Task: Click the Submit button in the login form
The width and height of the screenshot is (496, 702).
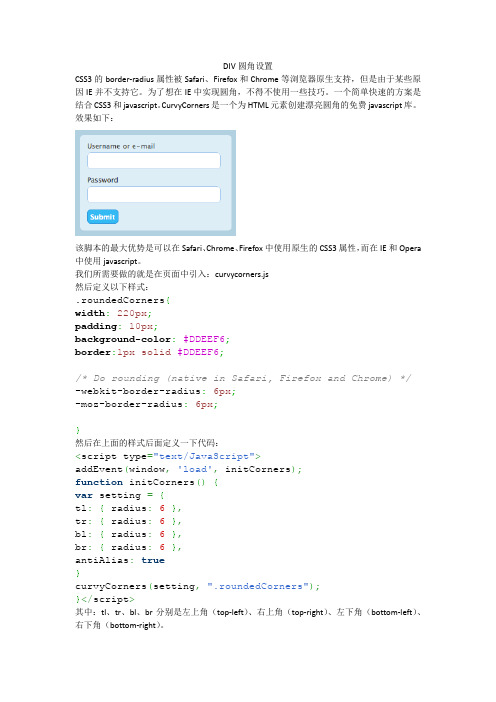Action: coord(103,217)
